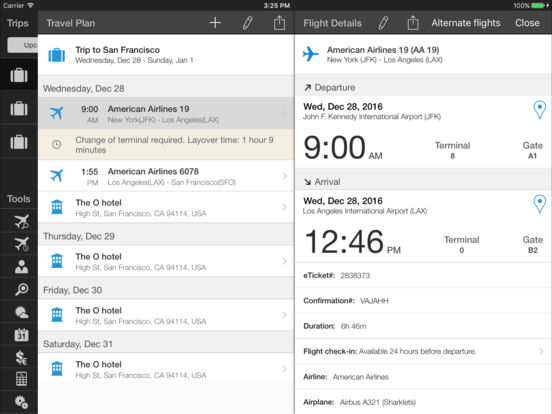The width and height of the screenshot is (552, 414).
Task: Click the Airline American Airlines row
Action: tap(423, 377)
